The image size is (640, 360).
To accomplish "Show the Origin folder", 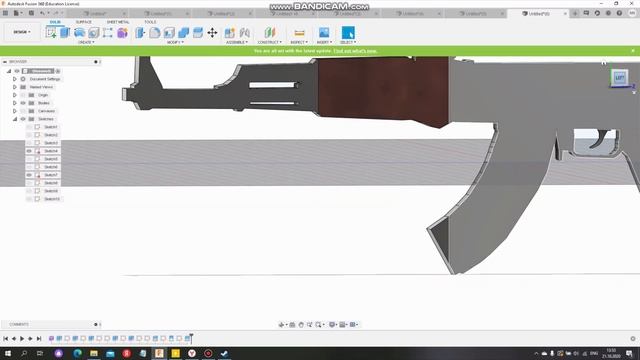I will pyautogui.click(x=23, y=95).
